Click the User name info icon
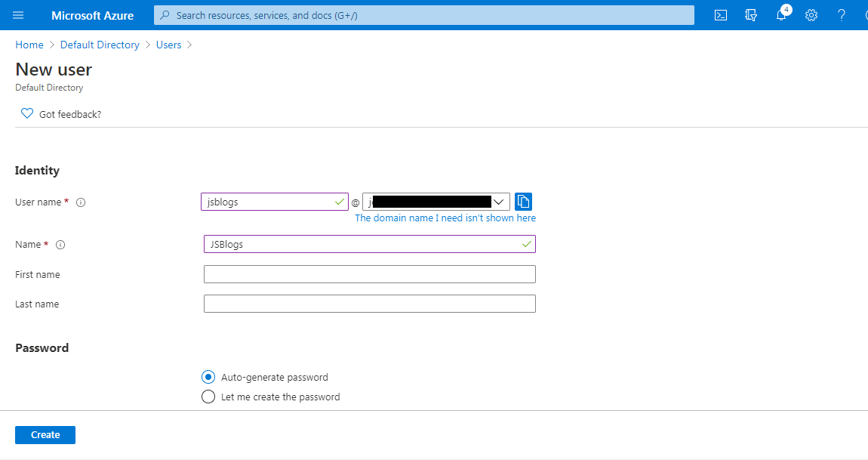This screenshot has height=460, width=868. 81,202
